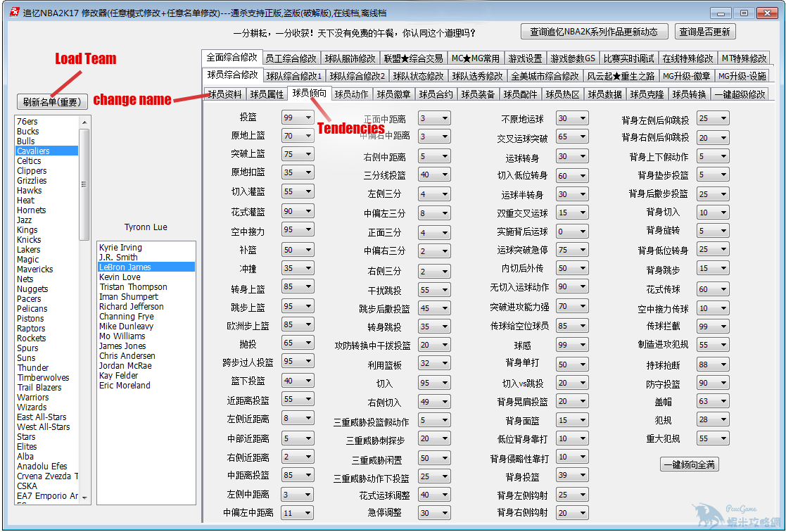Image resolution: width=786 pixels, height=532 pixels.
Task: Open the 球员合约 sub-tab
Action: [x=436, y=94]
